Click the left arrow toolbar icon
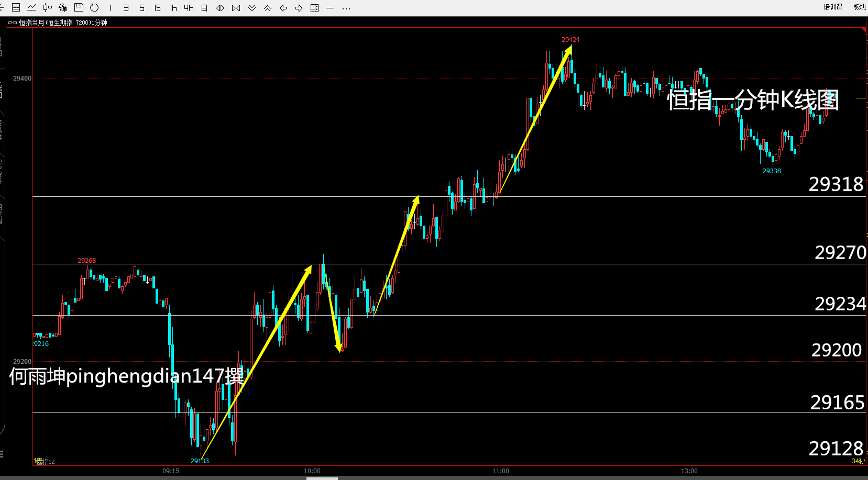 [283, 8]
